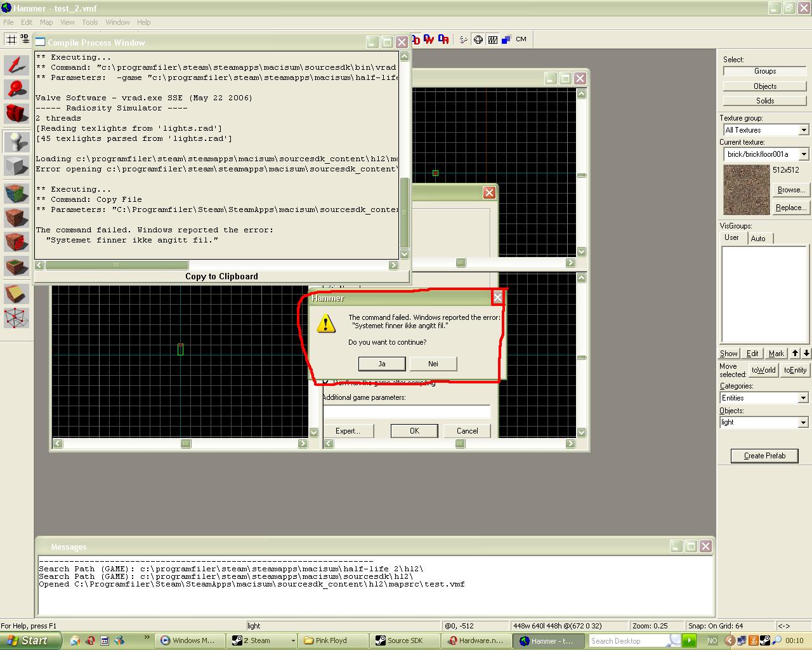Click the Search Desktop field in taskbar

click(628, 640)
